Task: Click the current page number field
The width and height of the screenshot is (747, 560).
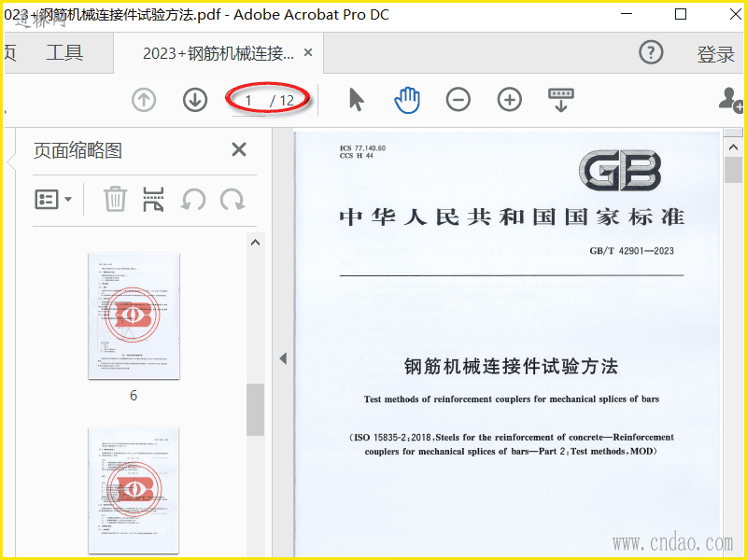Action: point(248,101)
